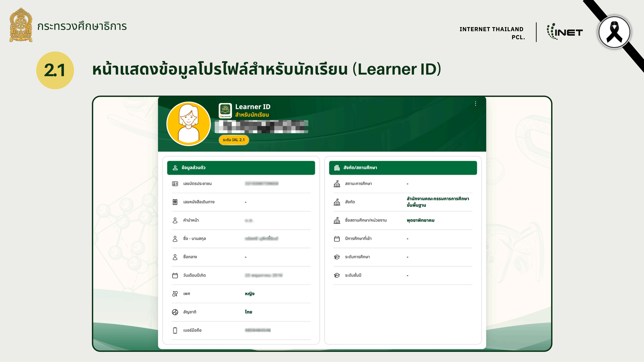Click the ชื่อ - นามสกุล label
Image resolution: width=644 pixels, height=362 pixels.
click(194, 239)
